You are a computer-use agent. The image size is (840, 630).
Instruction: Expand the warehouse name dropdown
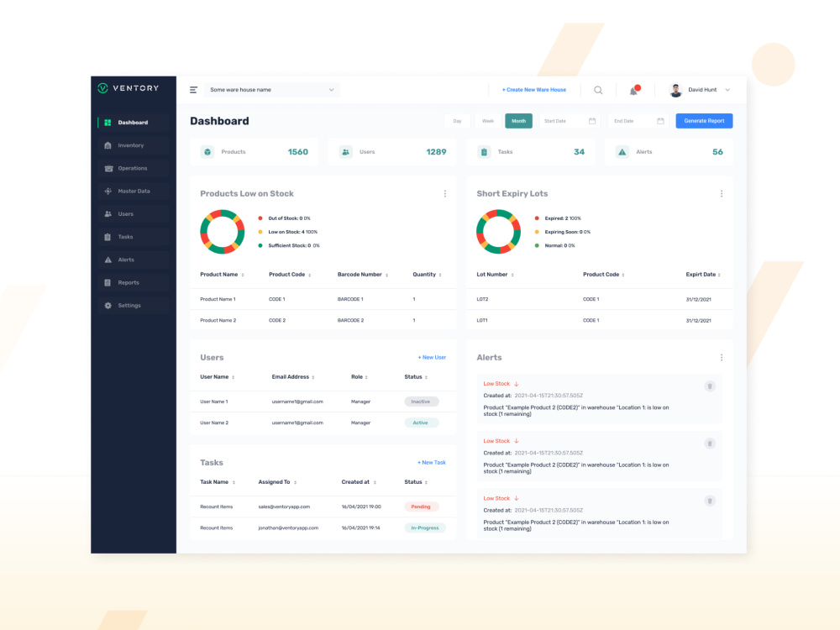point(271,90)
